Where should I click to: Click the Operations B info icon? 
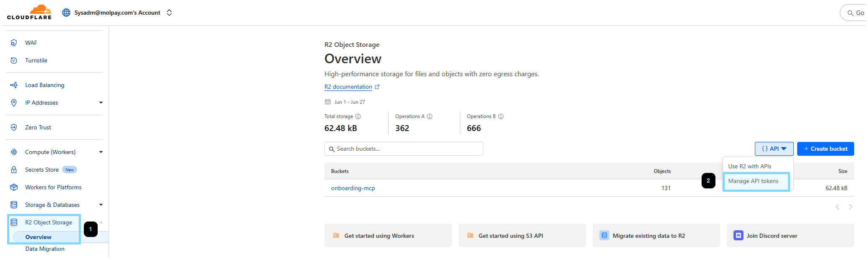(x=501, y=116)
